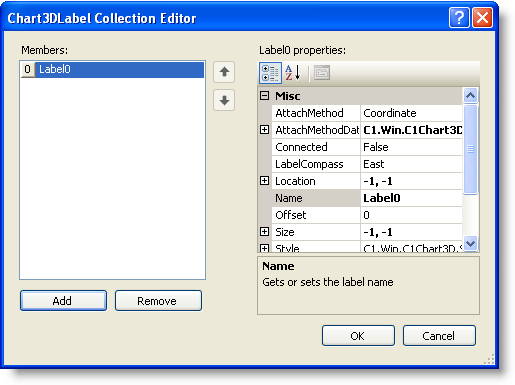Add a new label member

point(63,301)
